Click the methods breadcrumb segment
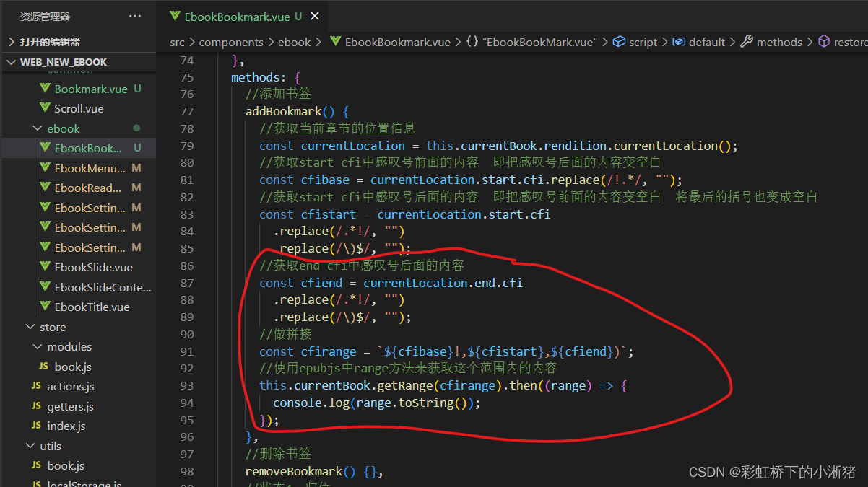 pyautogui.click(x=779, y=42)
